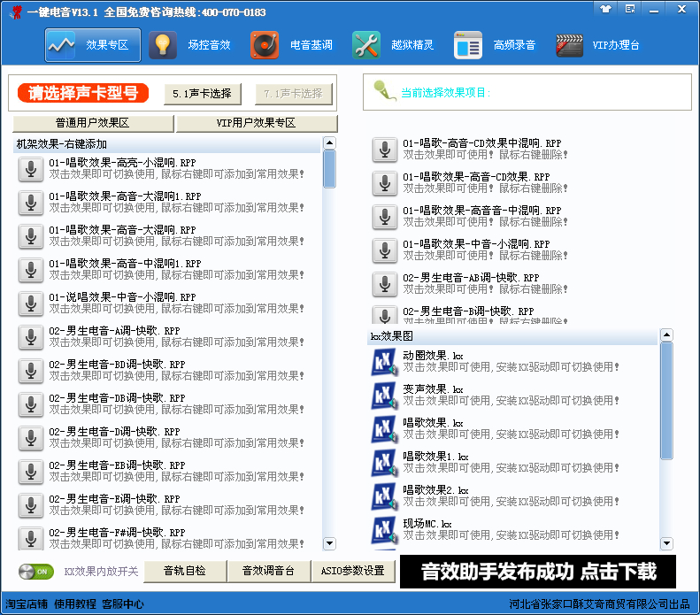Screen dimensions: 700x615
Task: Toggle the KX效果内放开关 ON switch
Action: pyautogui.click(x=36, y=572)
